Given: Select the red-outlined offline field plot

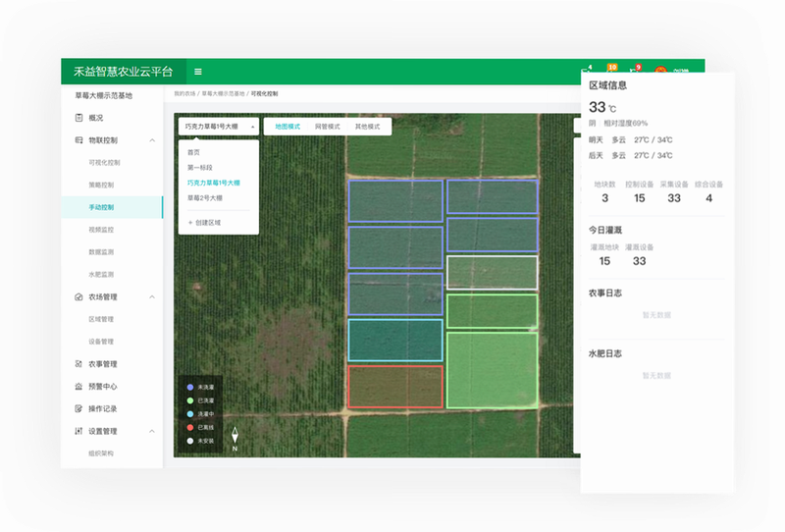Looking at the screenshot, I should coord(395,387).
